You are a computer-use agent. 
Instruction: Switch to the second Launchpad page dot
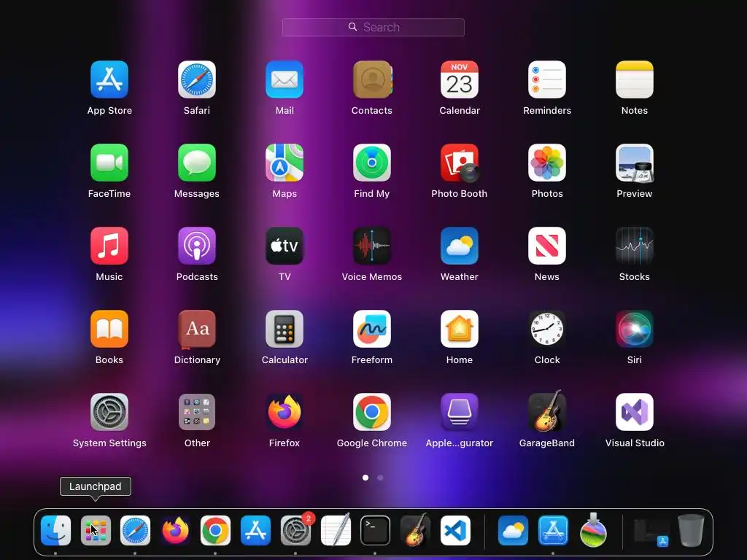pos(380,477)
